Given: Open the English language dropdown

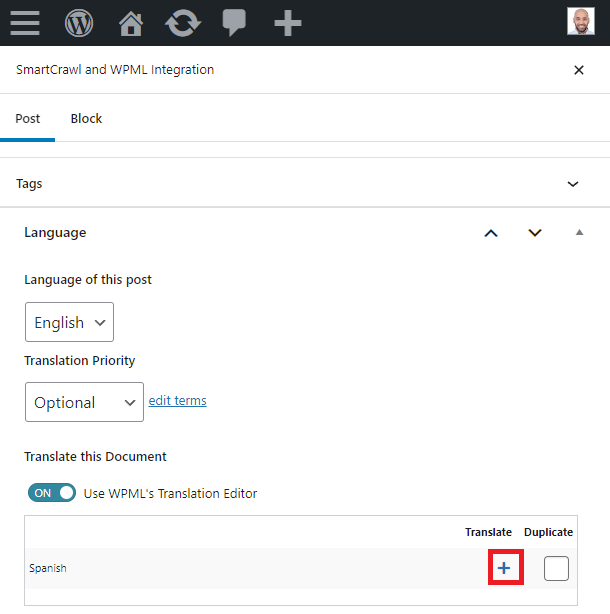Looking at the screenshot, I should point(69,322).
